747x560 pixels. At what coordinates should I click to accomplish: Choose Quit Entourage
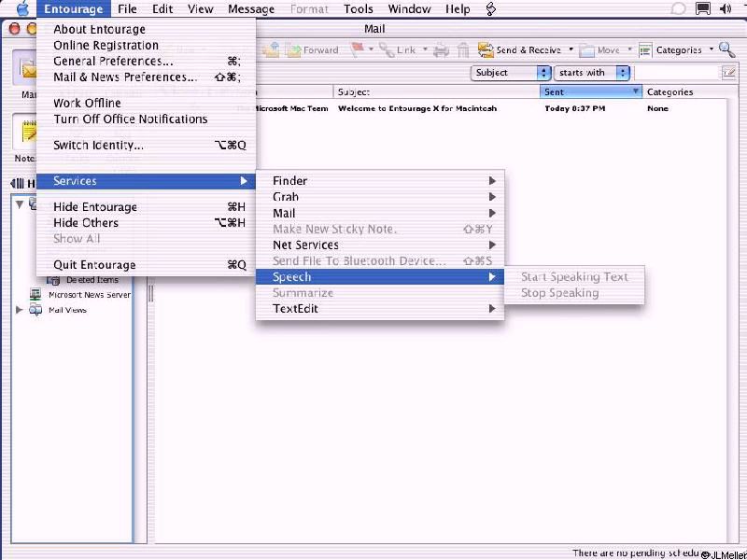pos(147,265)
